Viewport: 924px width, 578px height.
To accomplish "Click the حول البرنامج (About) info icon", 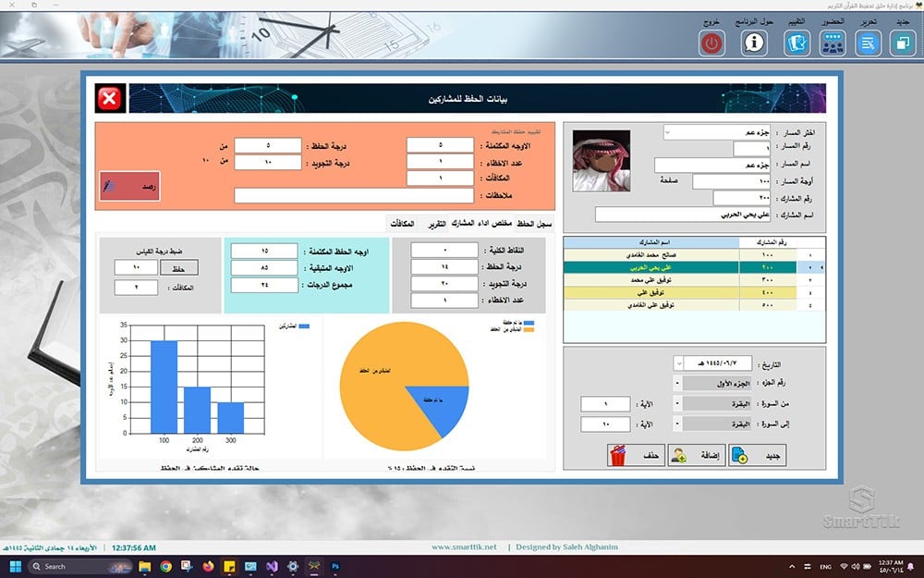I will tap(755, 43).
